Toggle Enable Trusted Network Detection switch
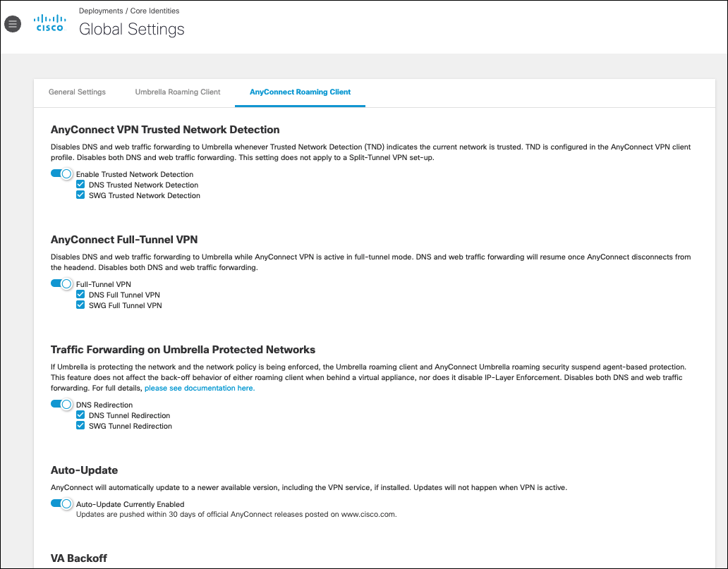This screenshot has height=569, width=728. [x=61, y=173]
